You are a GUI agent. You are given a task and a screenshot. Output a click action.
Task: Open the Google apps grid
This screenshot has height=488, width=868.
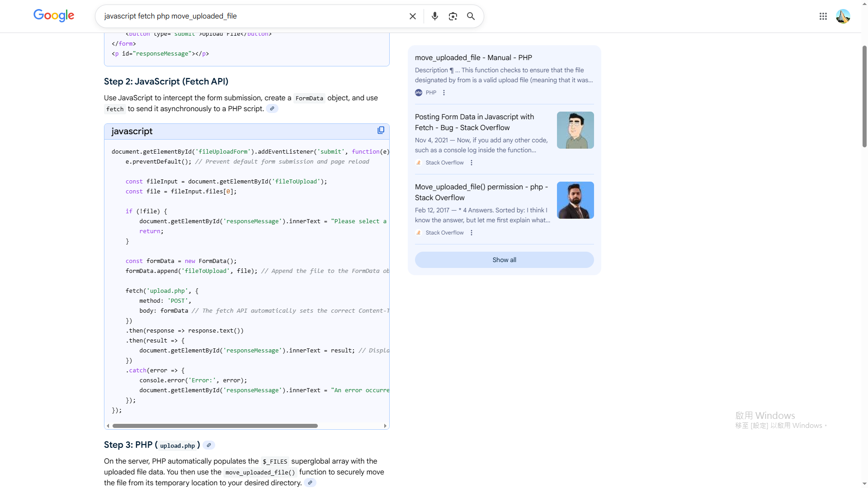(x=823, y=16)
